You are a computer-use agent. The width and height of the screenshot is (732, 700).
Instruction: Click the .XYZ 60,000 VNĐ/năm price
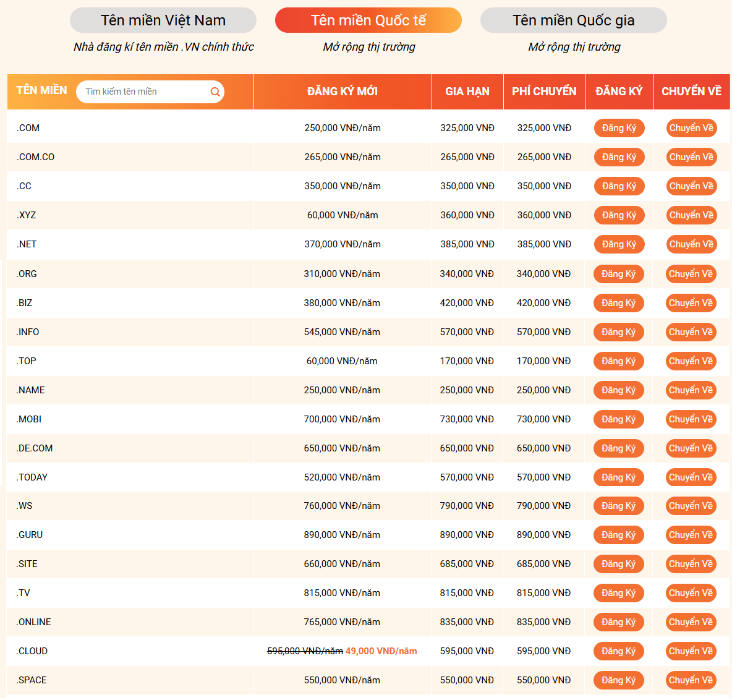(x=343, y=215)
